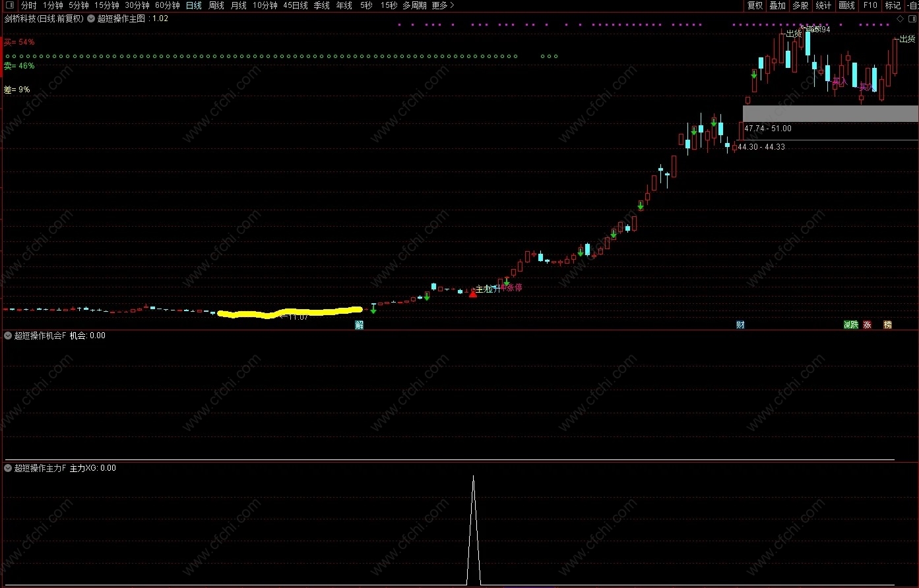Click the 差= 9% label
This screenshot has height=588, width=919.
pyautogui.click(x=16, y=90)
